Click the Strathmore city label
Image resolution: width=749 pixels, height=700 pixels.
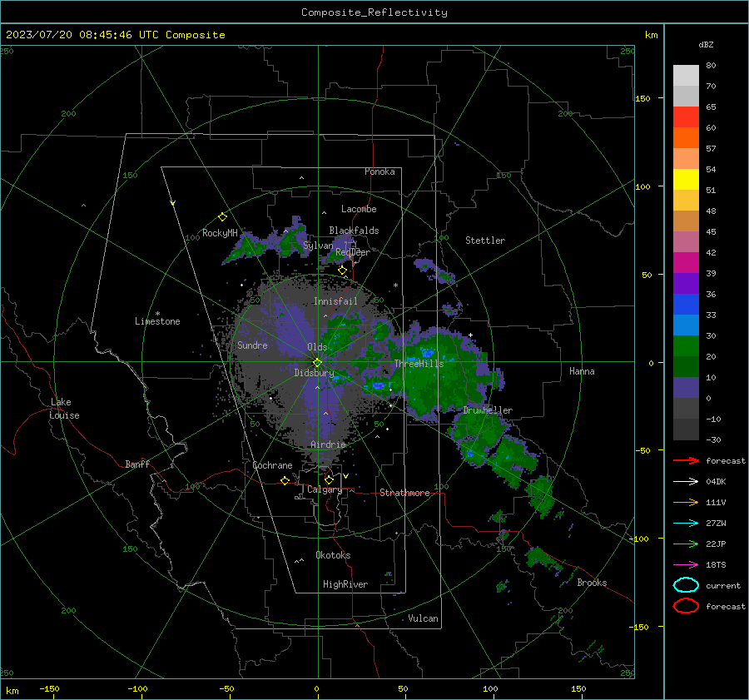pos(404,493)
